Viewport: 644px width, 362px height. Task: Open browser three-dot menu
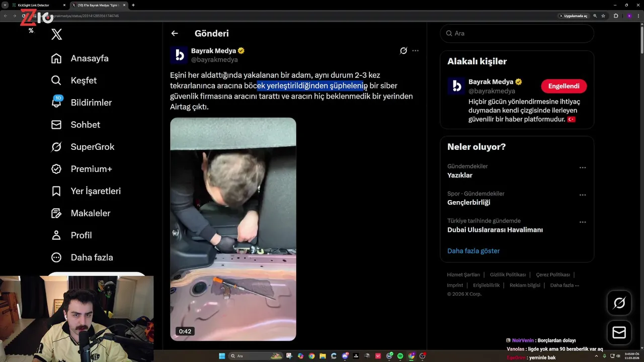tap(639, 16)
